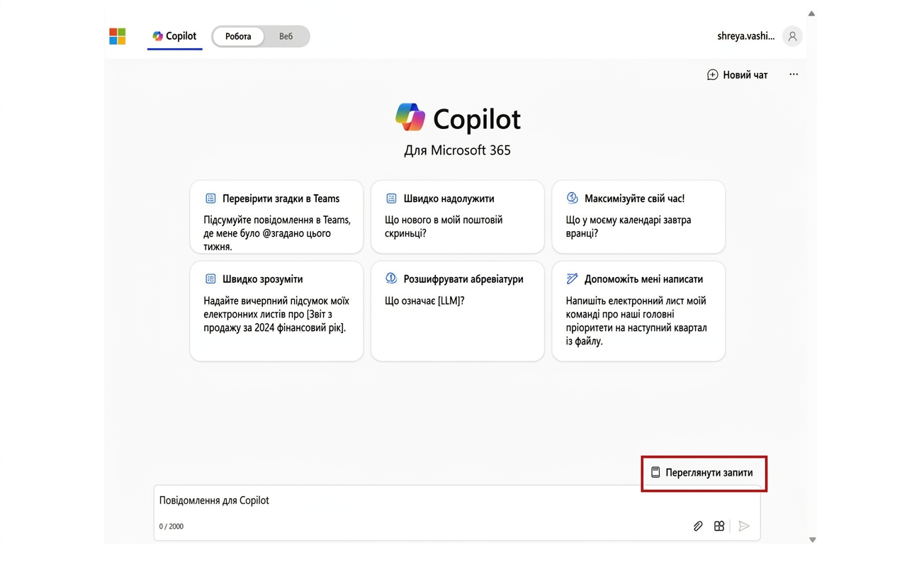Switch to the Веб mode
The height and width of the screenshot is (567, 924).
pos(286,36)
